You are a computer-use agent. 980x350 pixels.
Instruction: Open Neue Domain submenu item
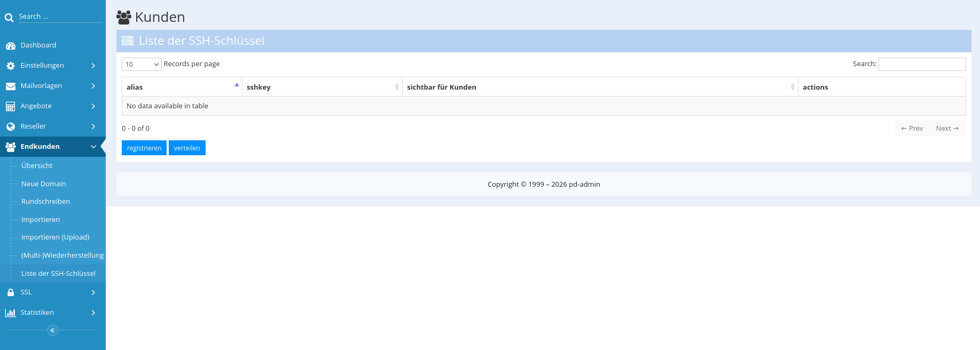click(44, 184)
